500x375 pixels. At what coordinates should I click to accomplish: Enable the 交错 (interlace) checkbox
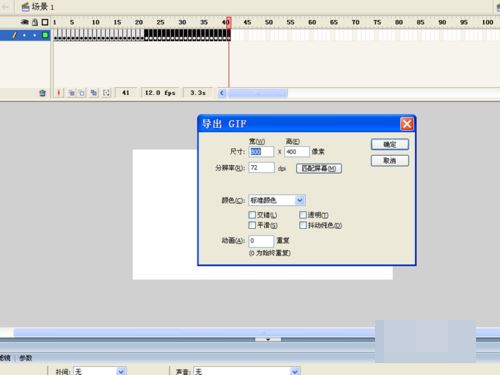click(x=252, y=215)
